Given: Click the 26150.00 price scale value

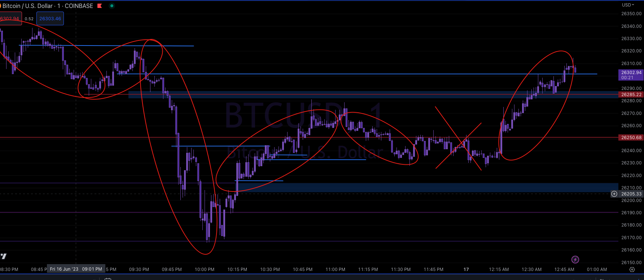Looking at the screenshot, I should (x=631, y=263).
